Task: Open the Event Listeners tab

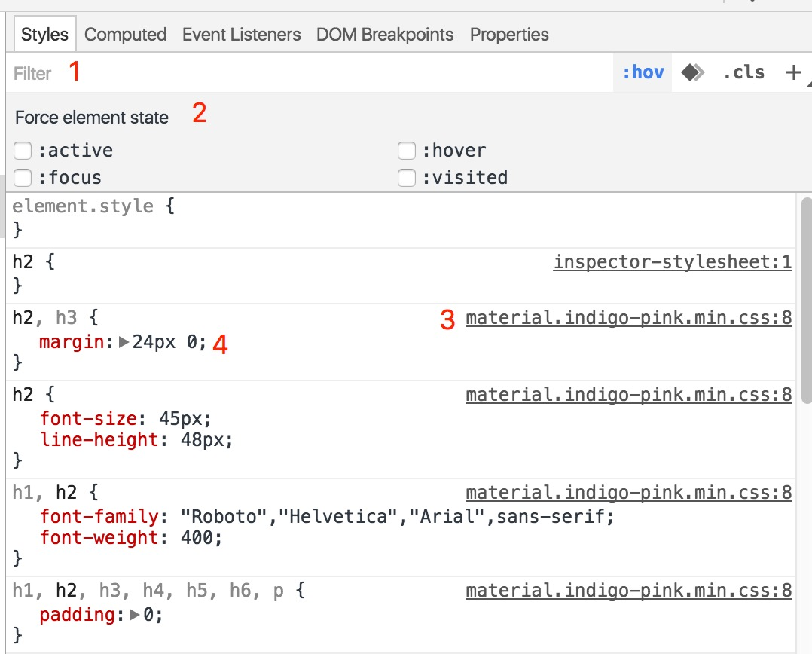Action: tap(241, 35)
